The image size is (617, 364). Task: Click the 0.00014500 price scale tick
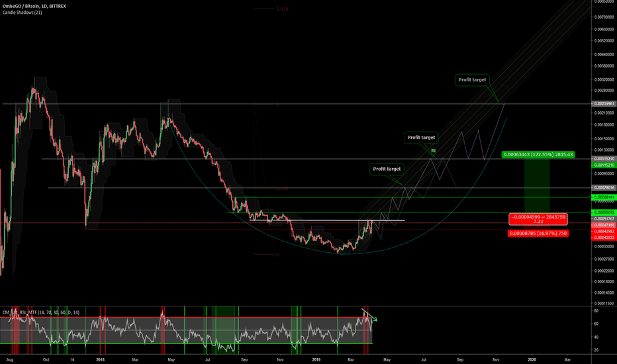(604, 293)
